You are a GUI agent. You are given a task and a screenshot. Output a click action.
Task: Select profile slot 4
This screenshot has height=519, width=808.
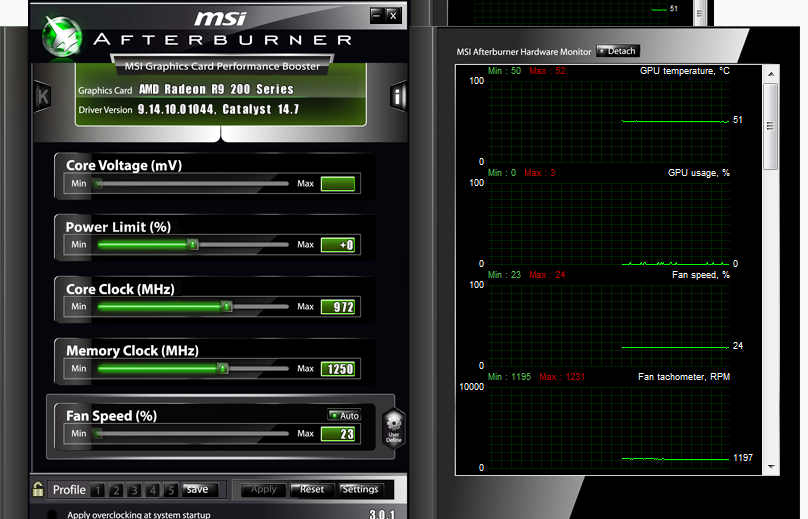153,490
